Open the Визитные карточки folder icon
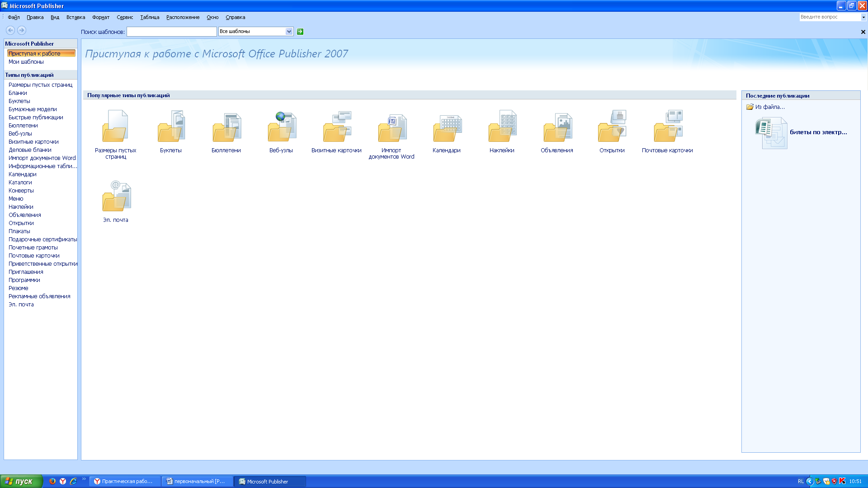Screen dimensions: 868x488 (x=336, y=126)
